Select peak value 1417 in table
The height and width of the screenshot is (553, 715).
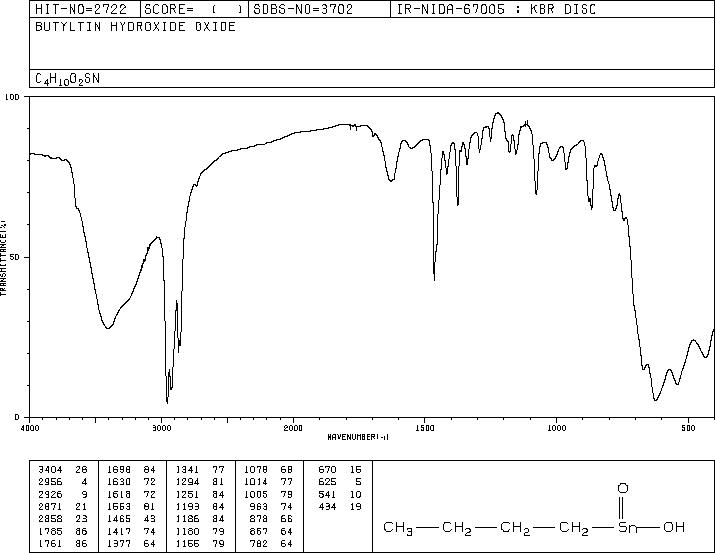click(x=119, y=532)
